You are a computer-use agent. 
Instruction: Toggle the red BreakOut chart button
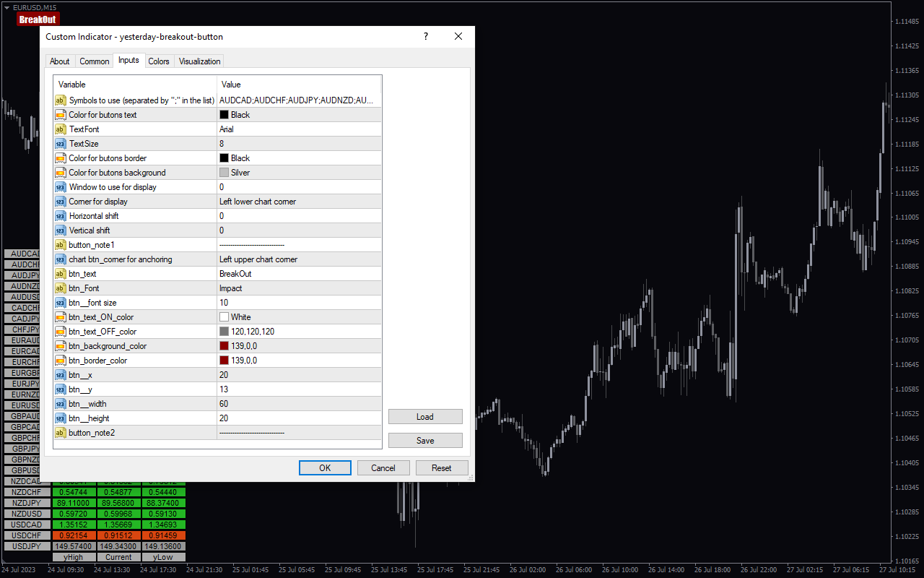pyautogui.click(x=38, y=20)
